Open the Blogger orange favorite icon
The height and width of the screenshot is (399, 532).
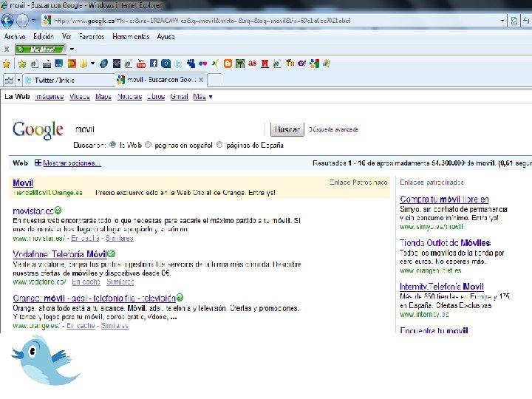(228, 64)
